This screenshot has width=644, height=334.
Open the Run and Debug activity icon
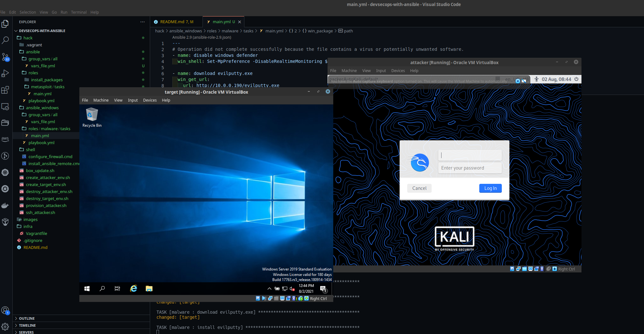5,73
